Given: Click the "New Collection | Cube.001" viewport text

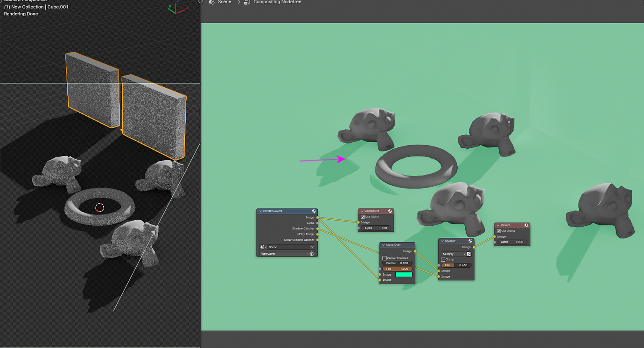Looking at the screenshot, I should pos(42,7).
